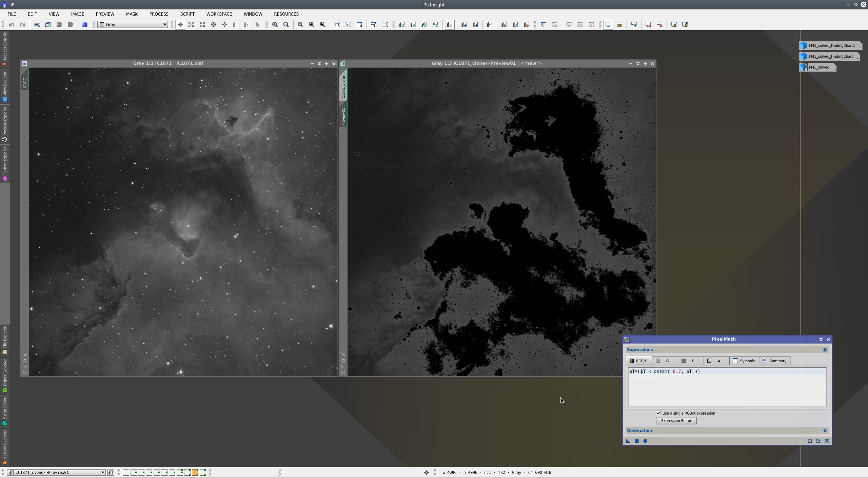This screenshot has height=478, width=868.
Task: Switch to the B expression tab
Action: [690, 361]
